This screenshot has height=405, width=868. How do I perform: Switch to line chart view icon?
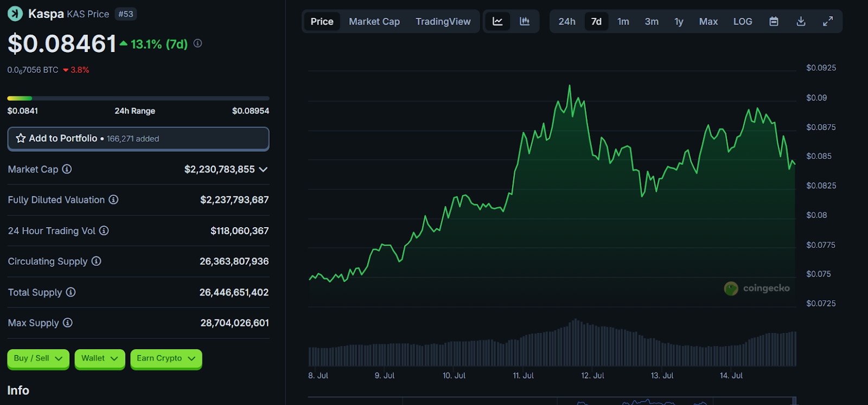pos(497,21)
